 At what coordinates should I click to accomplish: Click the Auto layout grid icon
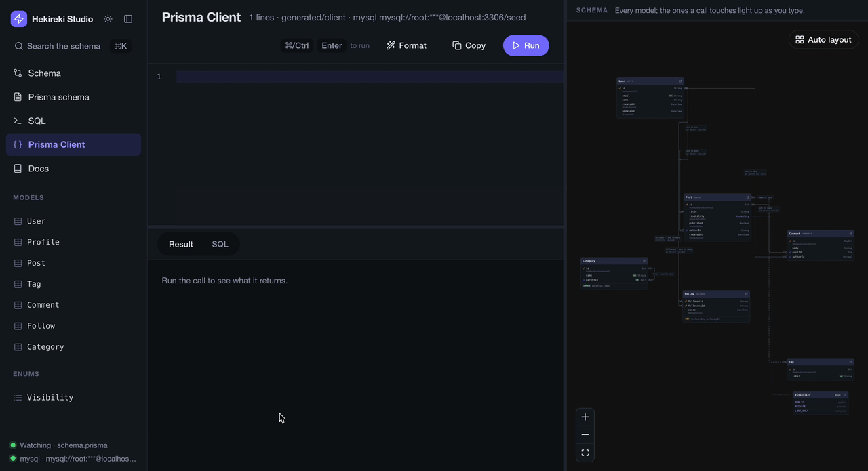pyautogui.click(x=800, y=39)
